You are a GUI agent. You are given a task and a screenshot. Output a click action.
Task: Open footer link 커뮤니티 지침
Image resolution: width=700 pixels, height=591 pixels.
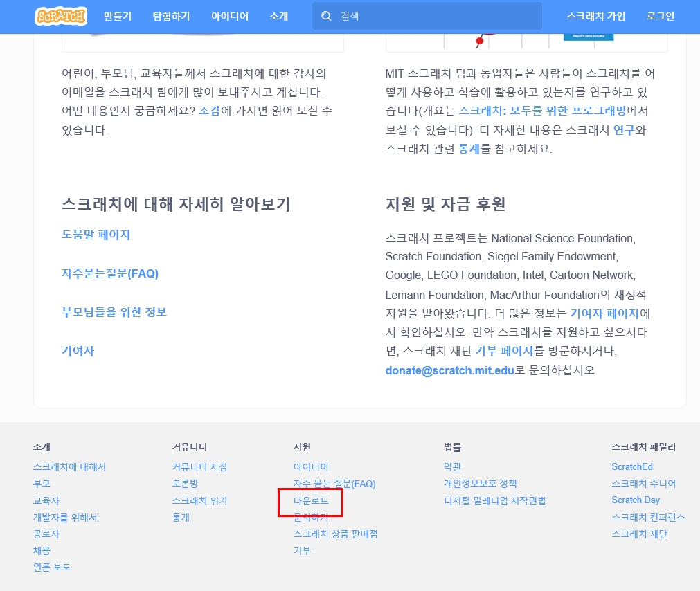click(199, 467)
